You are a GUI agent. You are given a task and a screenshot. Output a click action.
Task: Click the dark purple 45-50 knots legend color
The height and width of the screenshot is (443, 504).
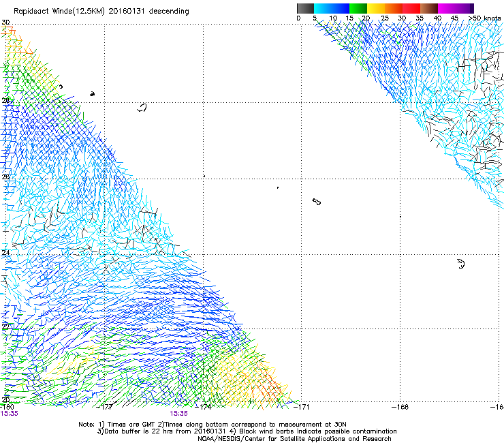click(464, 8)
